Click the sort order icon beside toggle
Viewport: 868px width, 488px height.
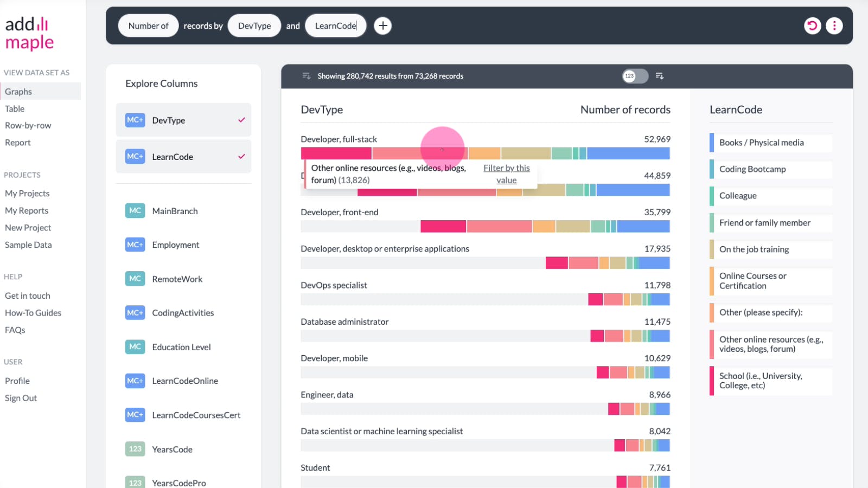point(660,76)
